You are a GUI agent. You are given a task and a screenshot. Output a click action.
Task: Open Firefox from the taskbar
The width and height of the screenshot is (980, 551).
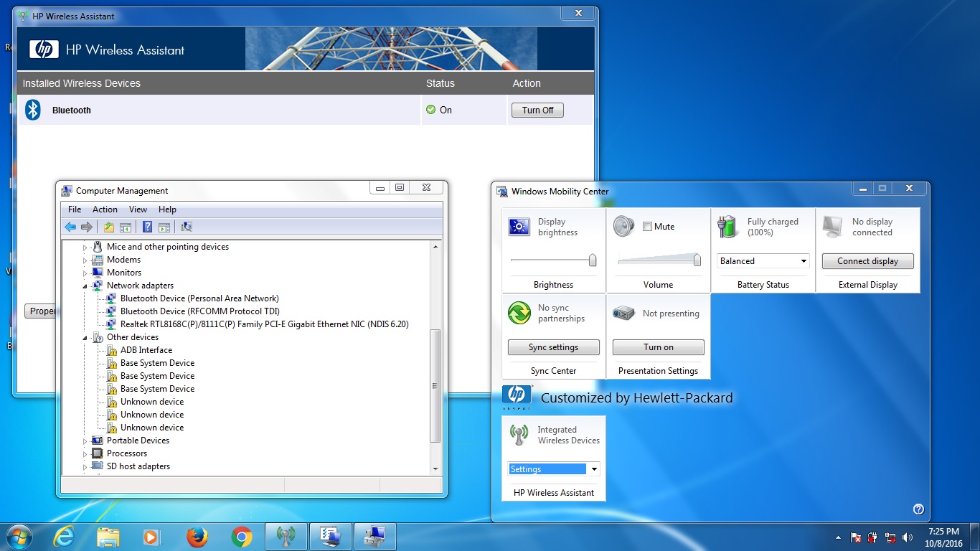tap(197, 537)
